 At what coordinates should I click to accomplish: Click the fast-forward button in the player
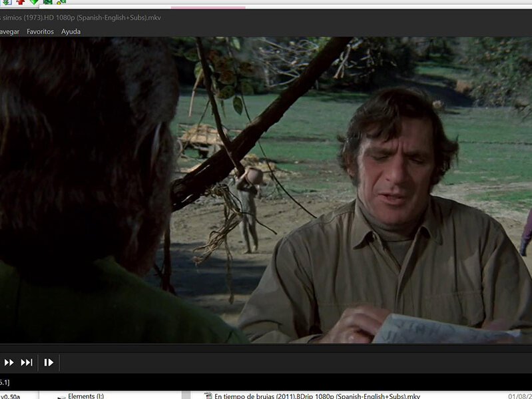9,362
